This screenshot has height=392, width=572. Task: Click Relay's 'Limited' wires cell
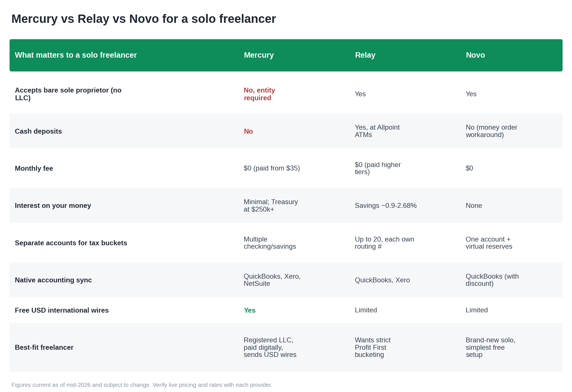pyautogui.click(x=366, y=310)
